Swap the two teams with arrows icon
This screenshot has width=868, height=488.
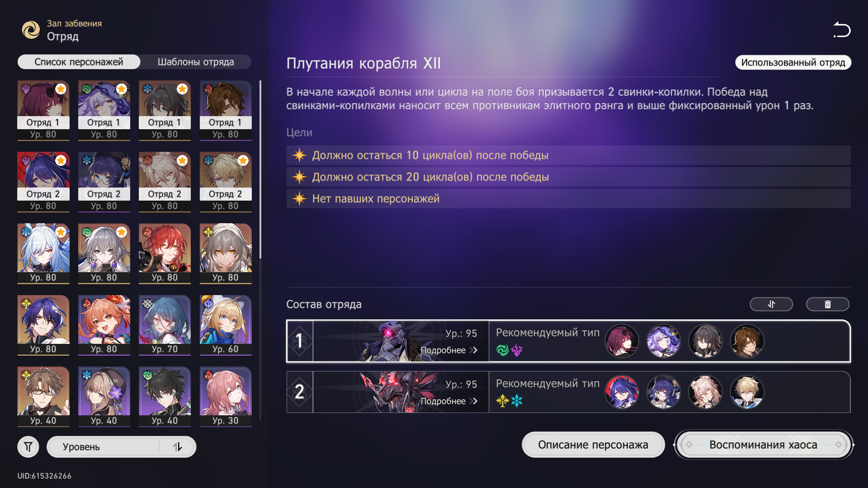click(x=771, y=304)
